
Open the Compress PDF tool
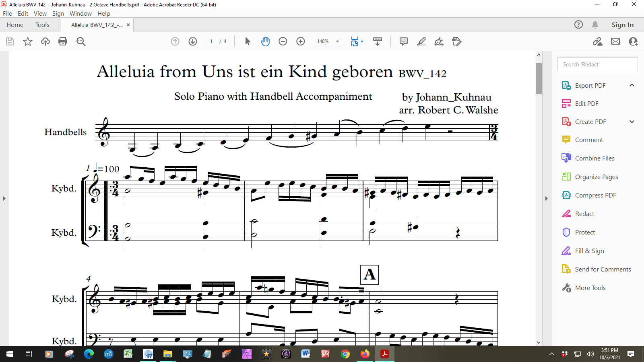point(595,195)
